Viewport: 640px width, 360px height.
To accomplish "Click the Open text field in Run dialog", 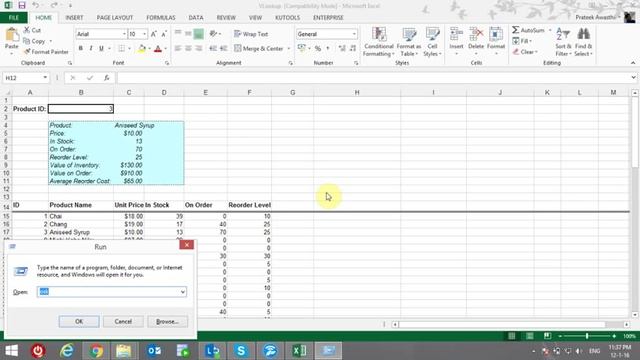I will coord(108,292).
